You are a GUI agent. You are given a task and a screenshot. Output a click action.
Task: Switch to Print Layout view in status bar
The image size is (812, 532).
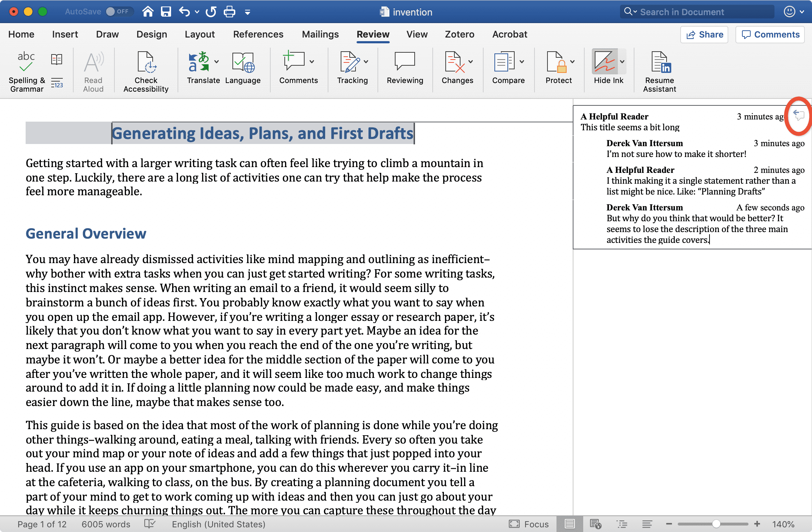569,524
